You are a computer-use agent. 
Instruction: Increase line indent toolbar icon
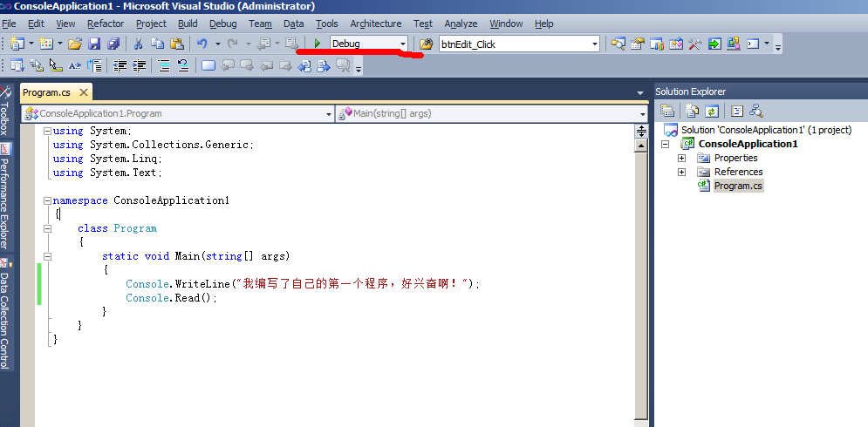coord(139,66)
